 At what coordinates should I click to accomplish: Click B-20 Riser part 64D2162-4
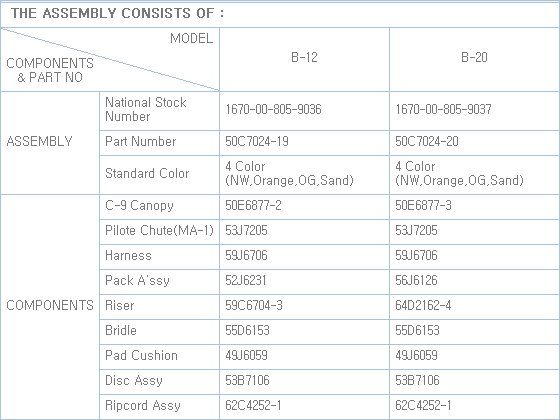pos(423,306)
